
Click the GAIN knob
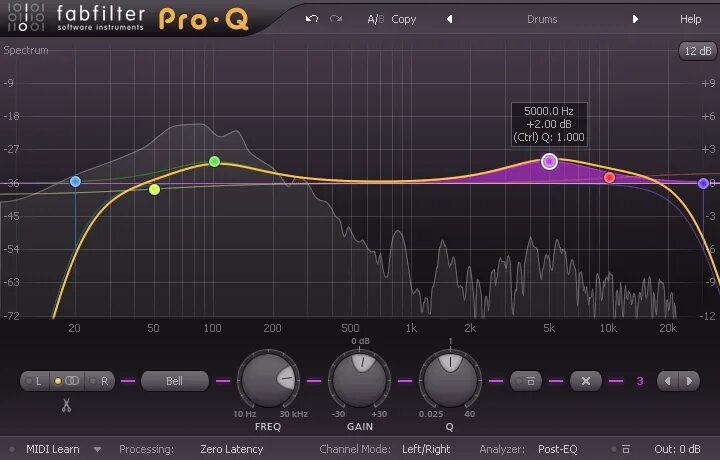[x=360, y=380]
